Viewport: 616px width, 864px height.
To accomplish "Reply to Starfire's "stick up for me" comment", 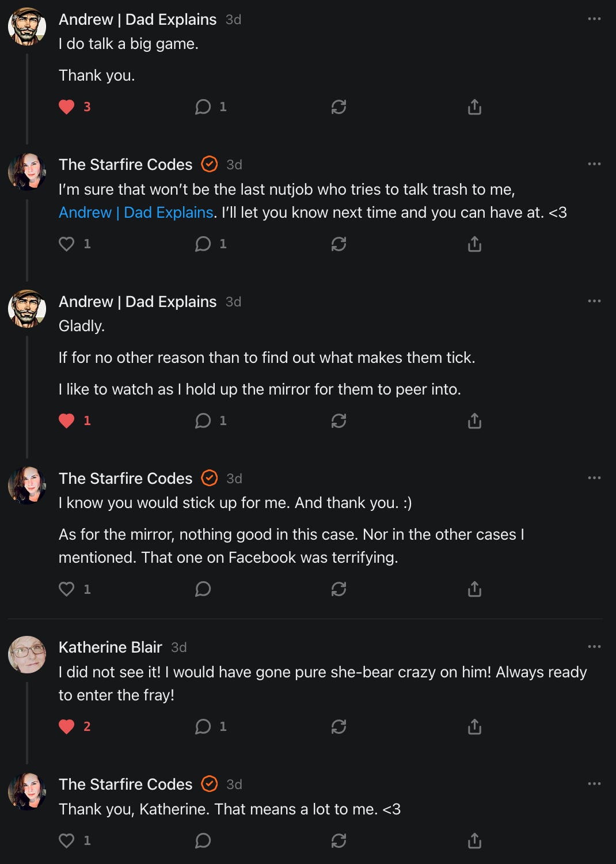I will pyautogui.click(x=203, y=589).
